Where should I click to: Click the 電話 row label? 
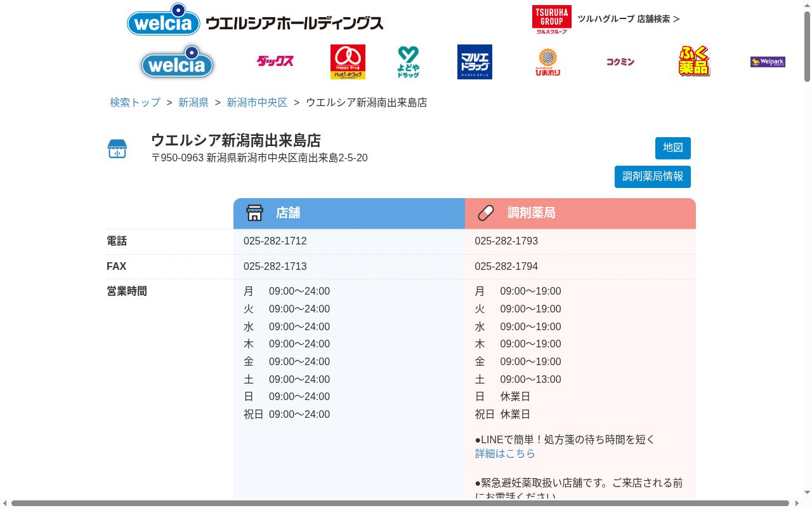click(117, 241)
